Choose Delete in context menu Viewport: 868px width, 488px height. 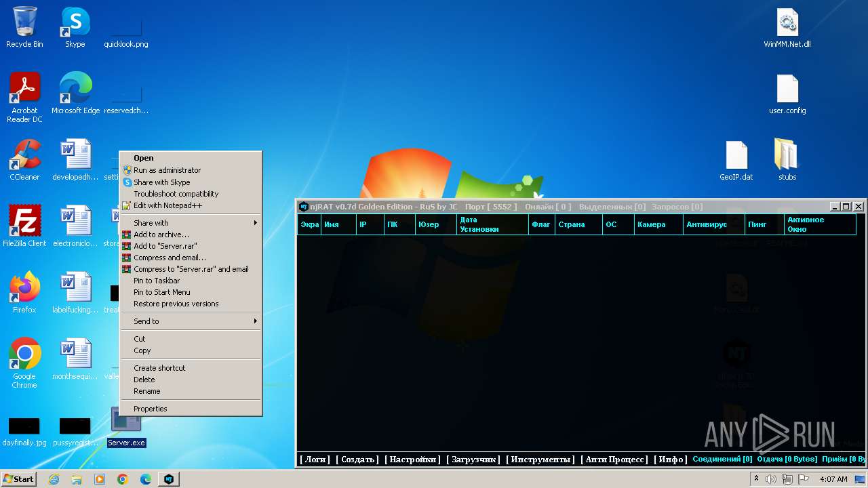pos(191,380)
